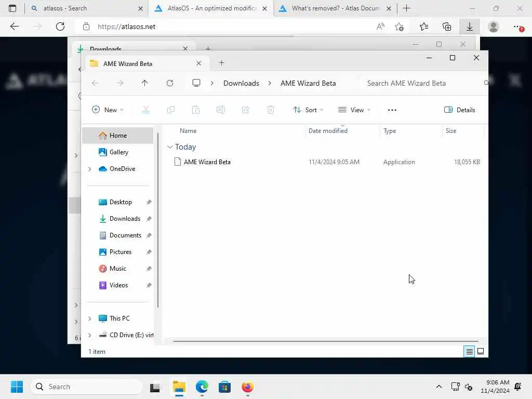Screen dimensions: 532x399
Task: Expand the OneDrive tree node
Action: coord(89,169)
